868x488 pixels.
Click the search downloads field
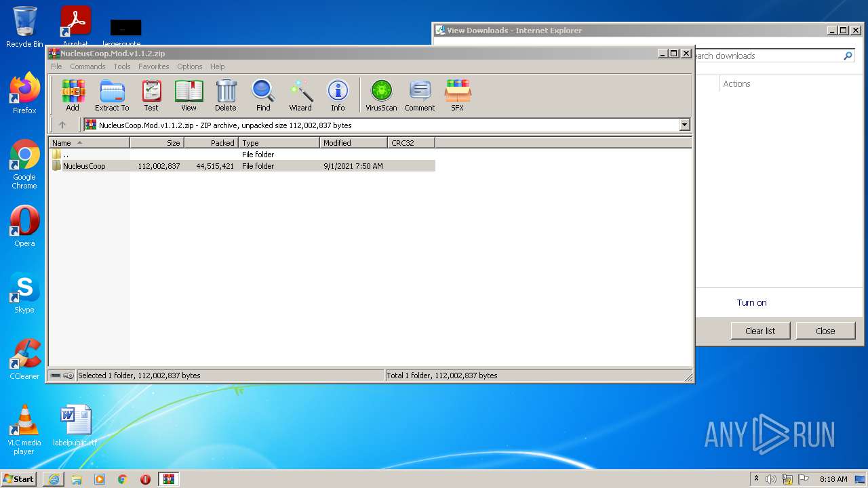pyautogui.click(x=765, y=56)
